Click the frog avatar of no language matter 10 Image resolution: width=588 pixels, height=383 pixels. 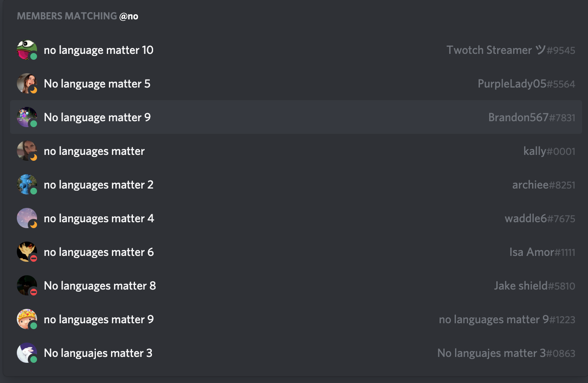click(x=26, y=50)
